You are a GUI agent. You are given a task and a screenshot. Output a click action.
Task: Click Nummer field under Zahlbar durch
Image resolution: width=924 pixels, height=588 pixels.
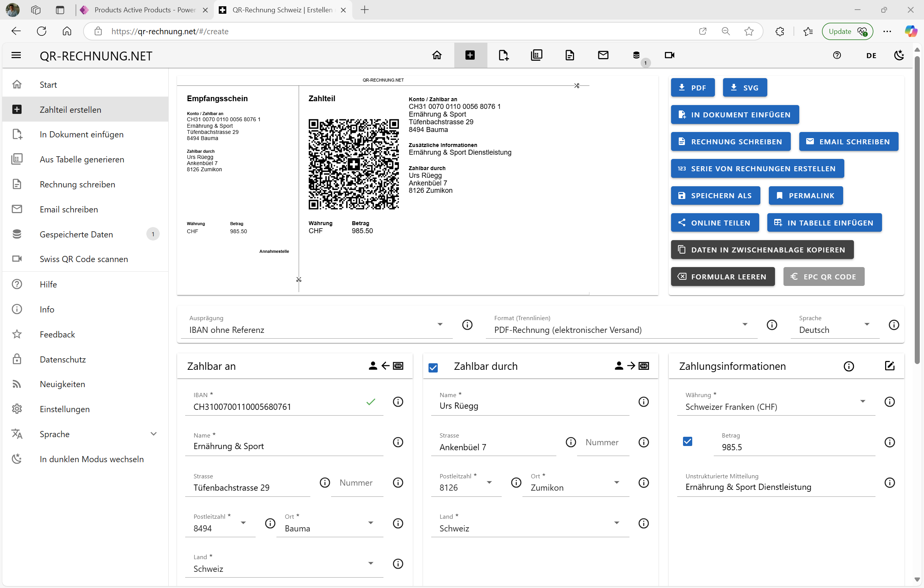[x=603, y=443]
